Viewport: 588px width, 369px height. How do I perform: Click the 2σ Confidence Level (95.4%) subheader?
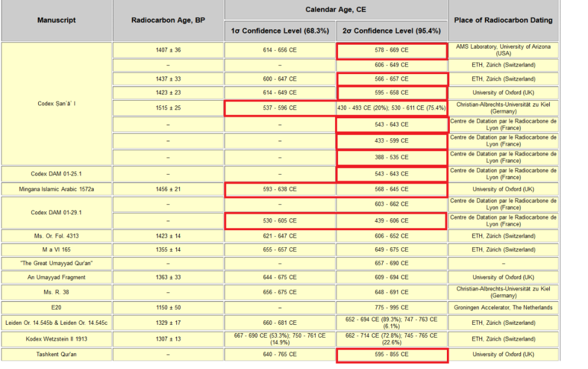point(392,31)
